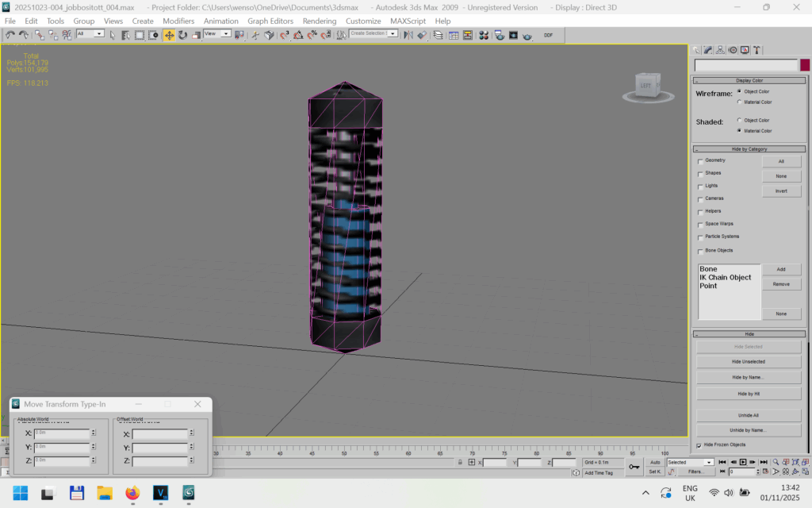
Task: Click the Unhide All button
Action: point(748,415)
